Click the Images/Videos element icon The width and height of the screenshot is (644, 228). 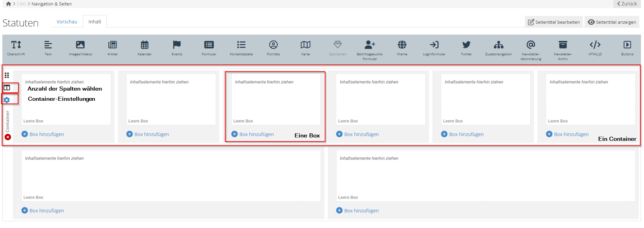80,45
